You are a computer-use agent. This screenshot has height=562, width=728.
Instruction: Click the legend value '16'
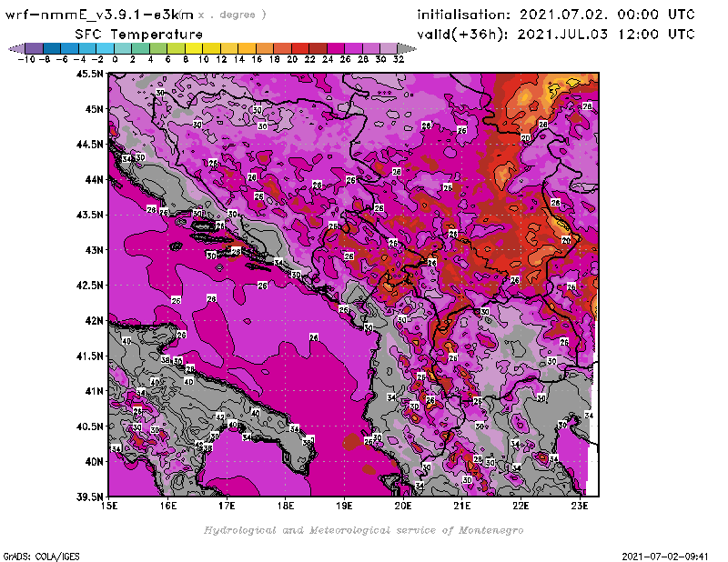(257, 59)
